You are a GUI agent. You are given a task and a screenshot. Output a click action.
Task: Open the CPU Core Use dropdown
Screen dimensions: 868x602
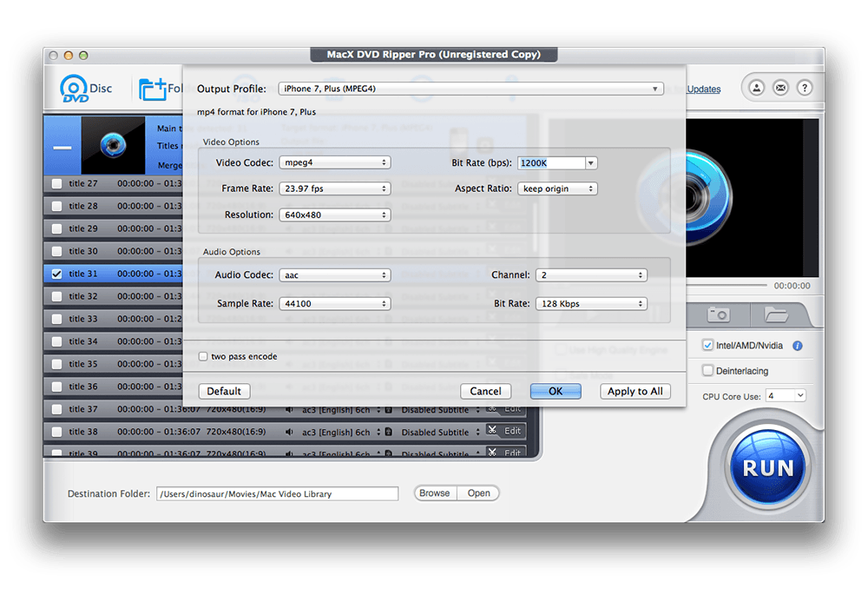pyautogui.click(x=785, y=396)
